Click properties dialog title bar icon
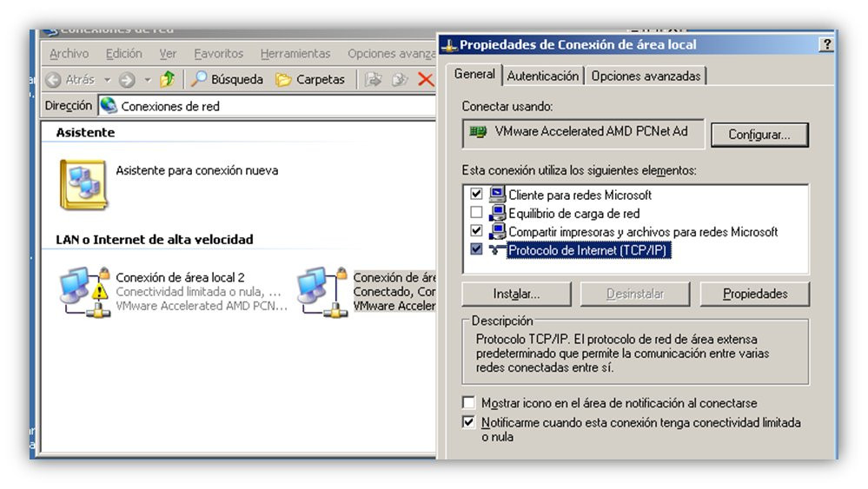 pyautogui.click(x=449, y=45)
